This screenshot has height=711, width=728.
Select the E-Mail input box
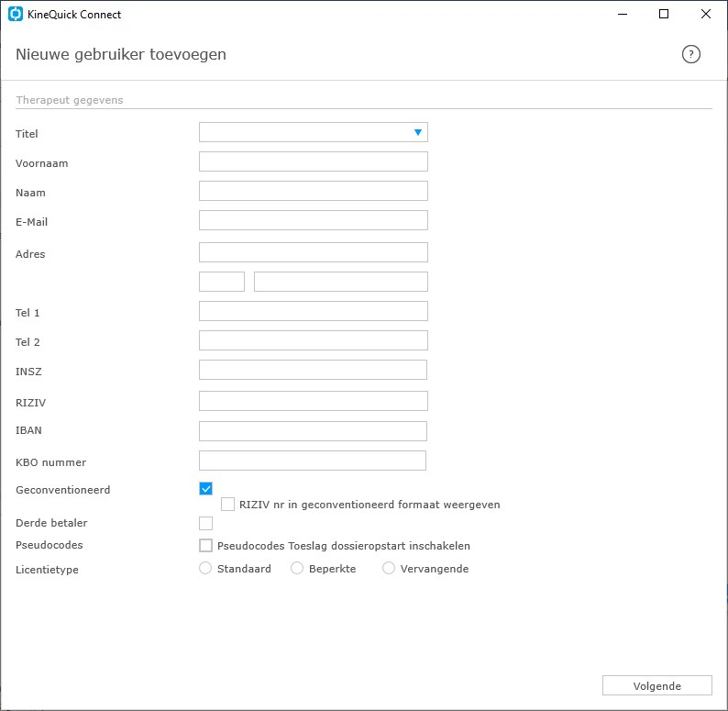(x=314, y=220)
